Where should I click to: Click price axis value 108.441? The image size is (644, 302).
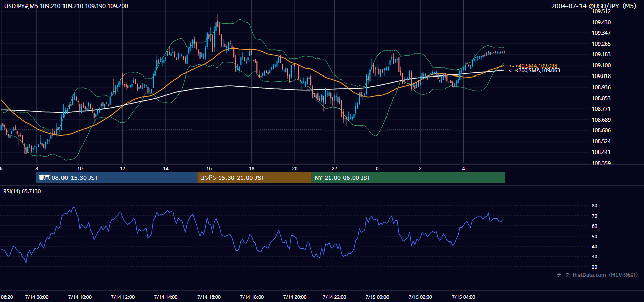601,152
